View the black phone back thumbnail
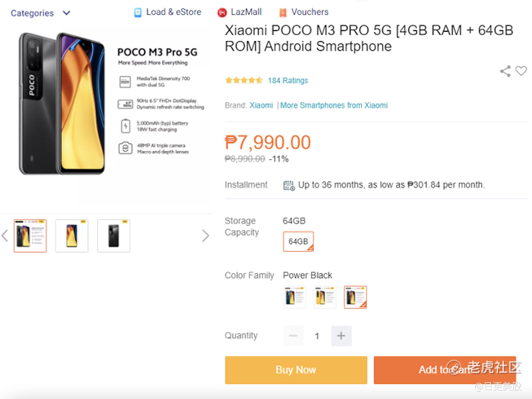The height and width of the screenshot is (399, 532). [x=114, y=236]
